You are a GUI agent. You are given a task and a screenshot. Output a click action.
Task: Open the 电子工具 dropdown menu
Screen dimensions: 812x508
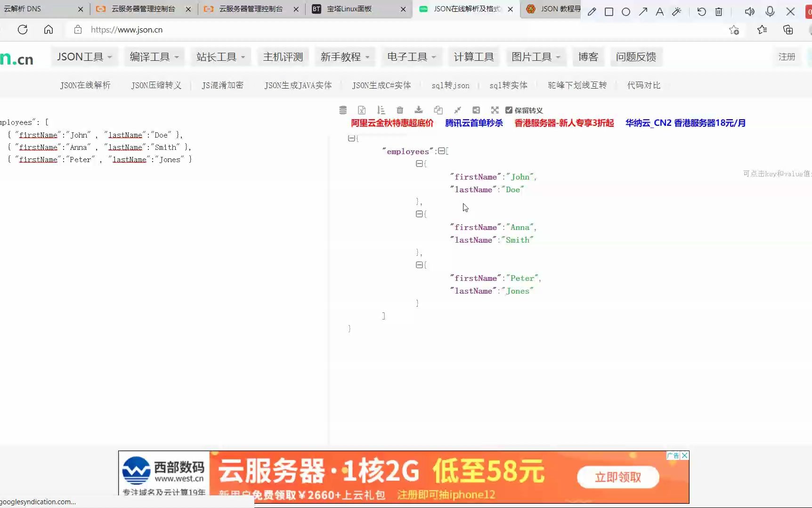(412, 57)
